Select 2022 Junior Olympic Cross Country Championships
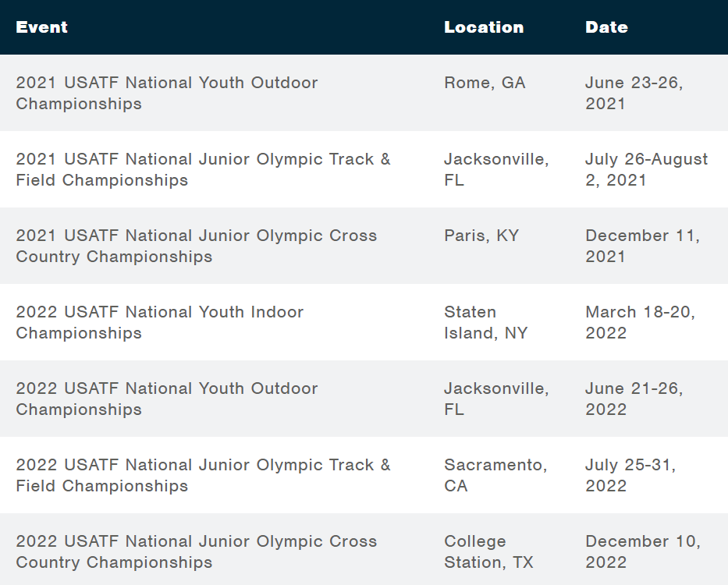 point(197,551)
